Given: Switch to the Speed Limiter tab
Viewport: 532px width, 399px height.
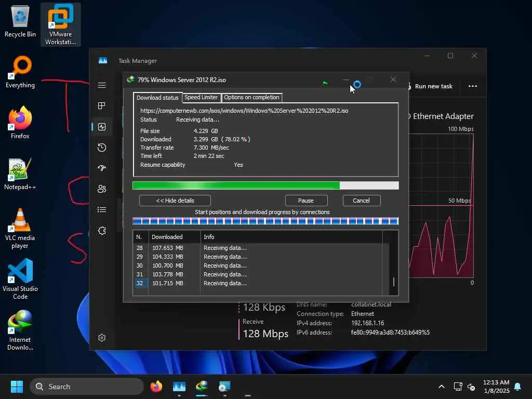Looking at the screenshot, I should pyautogui.click(x=201, y=97).
